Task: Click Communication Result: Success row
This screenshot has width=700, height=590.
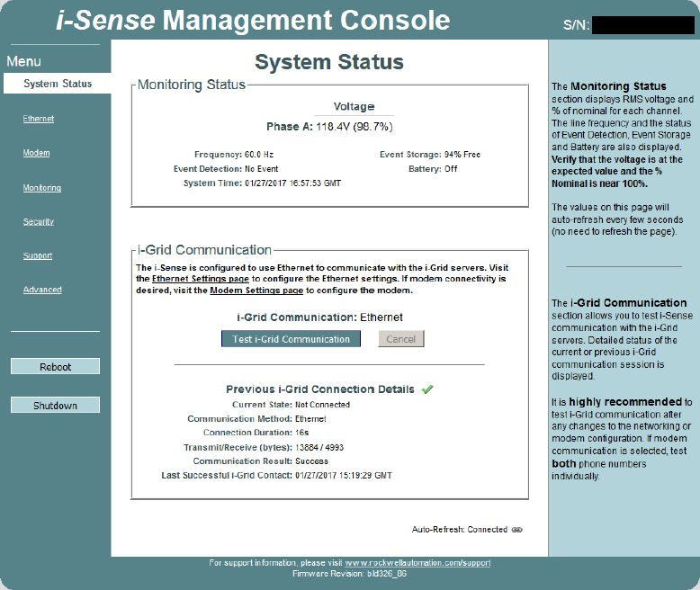Action: 261,461
